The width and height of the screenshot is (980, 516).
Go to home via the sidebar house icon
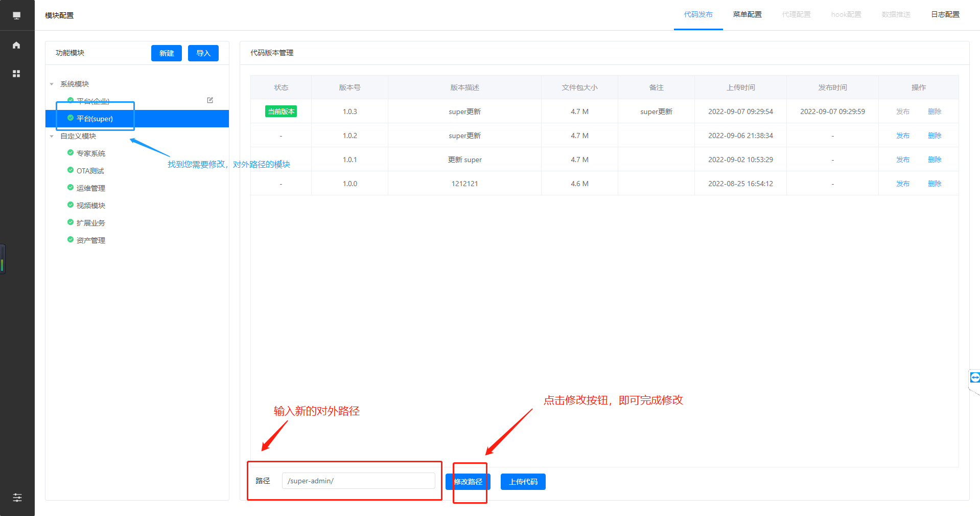click(x=16, y=45)
